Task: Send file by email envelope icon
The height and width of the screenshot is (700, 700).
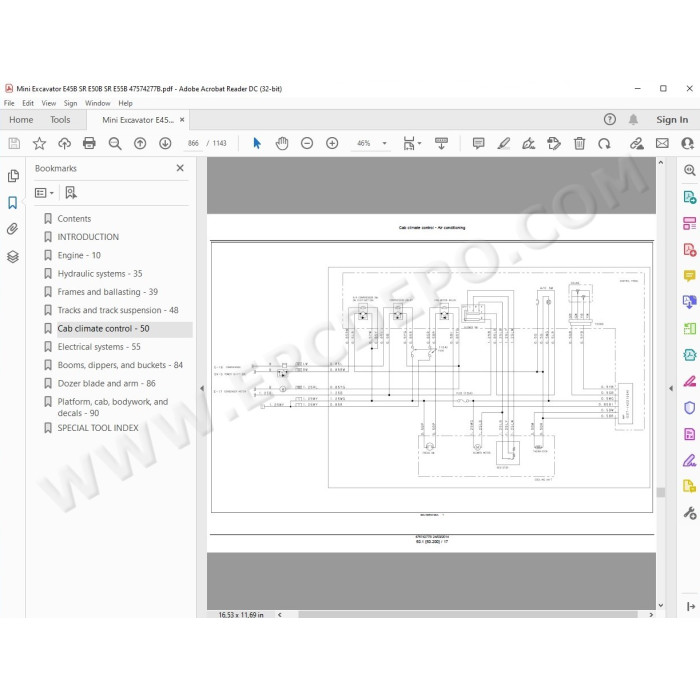Action: pos(662,143)
